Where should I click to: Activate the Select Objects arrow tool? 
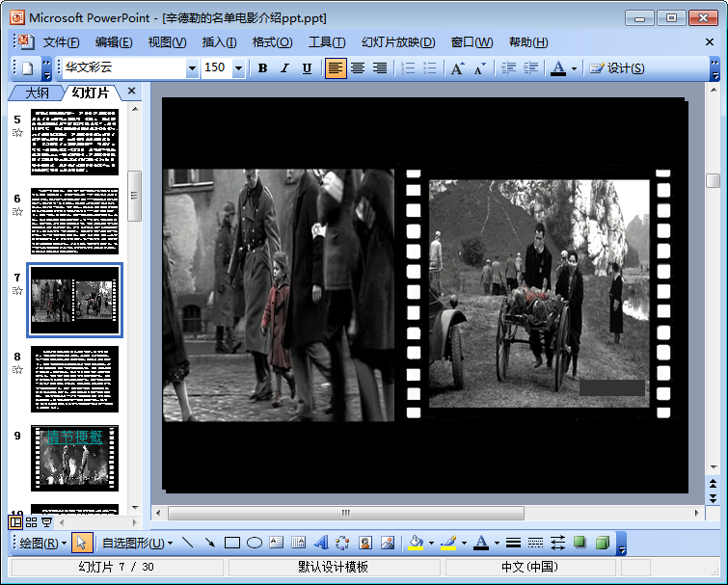pyautogui.click(x=82, y=543)
